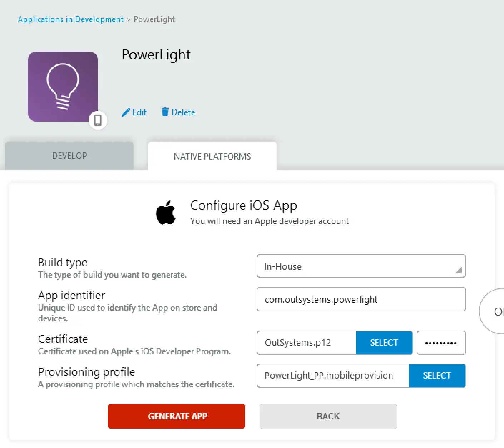The height and width of the screenshot is (448, 504).
Task: Click SELECT next to OutSystems.p12 certificate
Action: (384, 343)
